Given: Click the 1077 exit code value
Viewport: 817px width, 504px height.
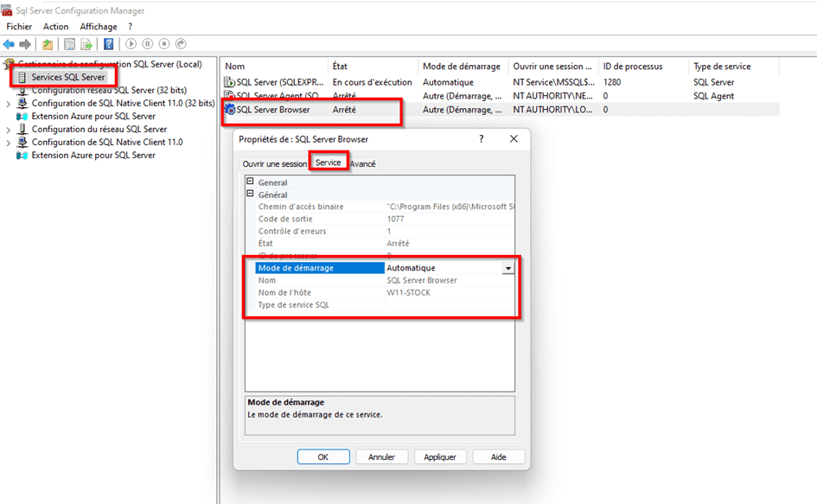Looking at the screenshot, I should click(395, 219).
